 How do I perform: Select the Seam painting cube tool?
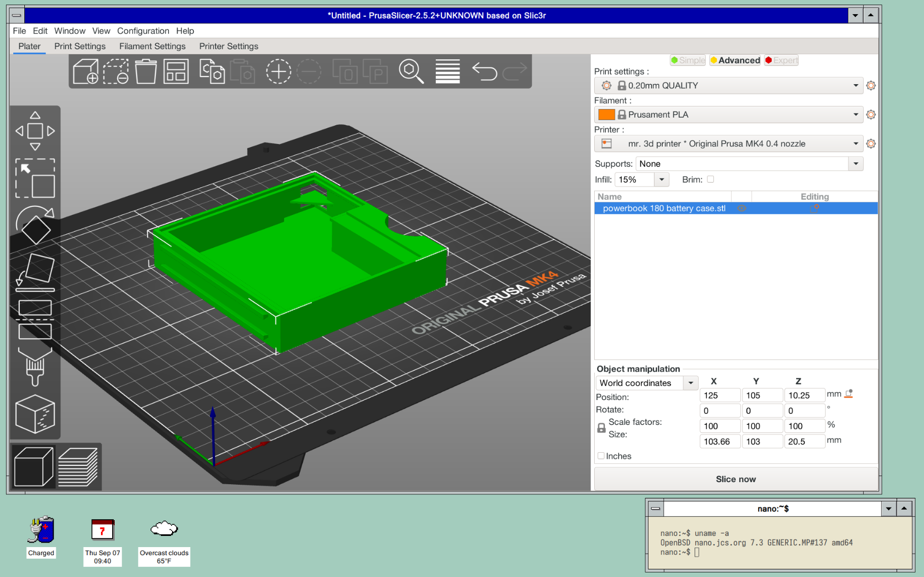tap(35, 414)
